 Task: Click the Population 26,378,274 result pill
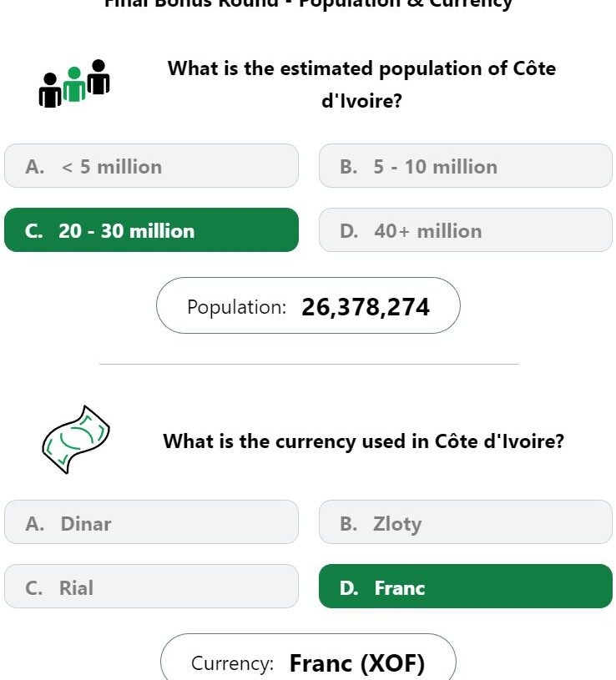[x=308, y=305]
